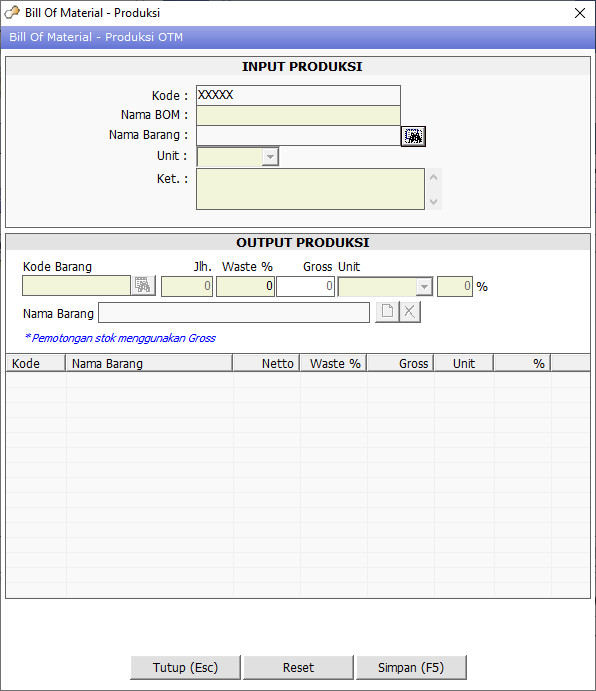596x691 pixels.
Task: Click the Waste % input field
Action: 246,286
